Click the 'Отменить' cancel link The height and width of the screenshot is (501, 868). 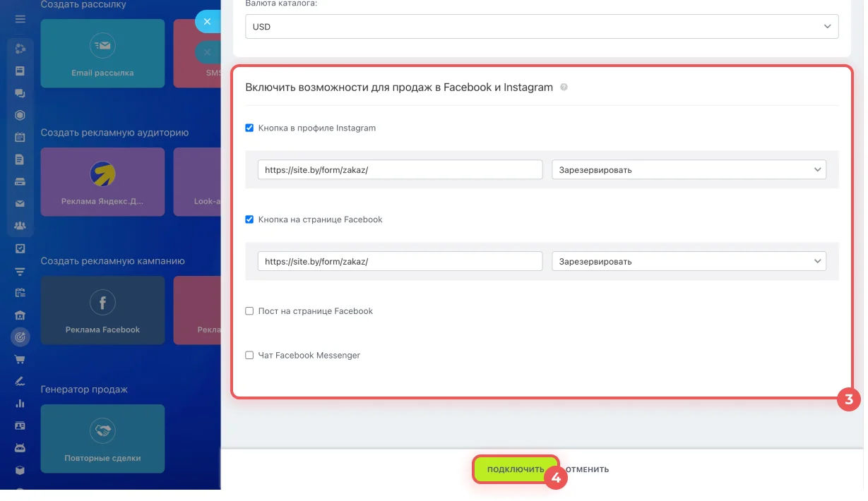[588, 469]
